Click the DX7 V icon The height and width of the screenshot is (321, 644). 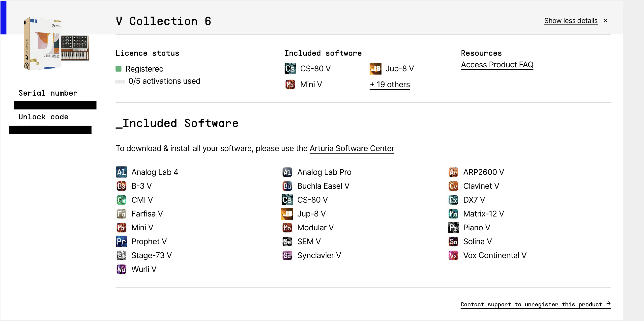coord(453,200)
